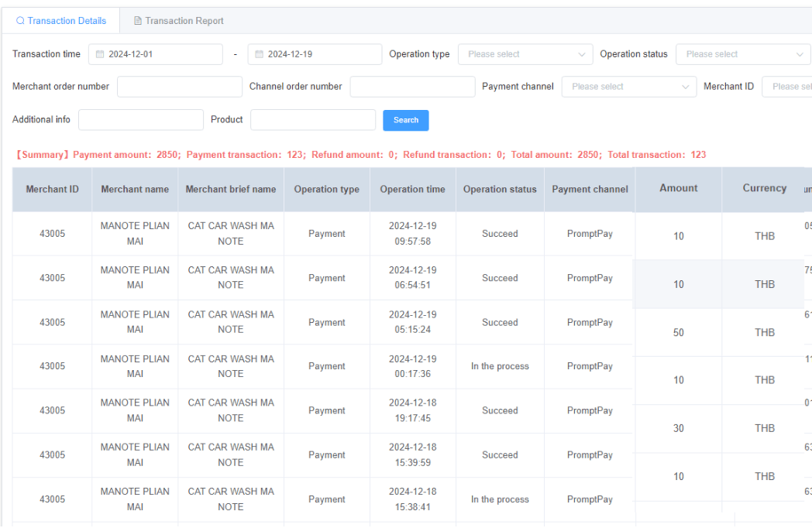Focus the Merchant order number field
812x528 pixels.
(179, 87)
